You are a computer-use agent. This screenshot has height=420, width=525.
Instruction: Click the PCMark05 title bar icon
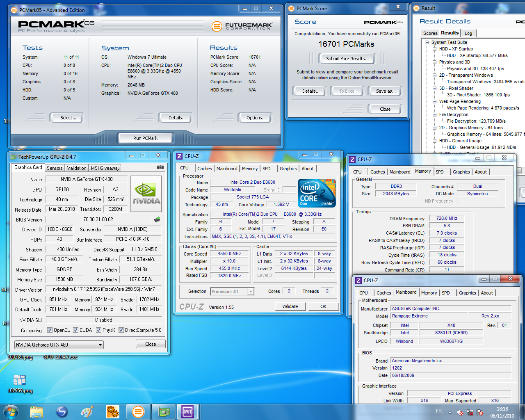tap(14, 10)
